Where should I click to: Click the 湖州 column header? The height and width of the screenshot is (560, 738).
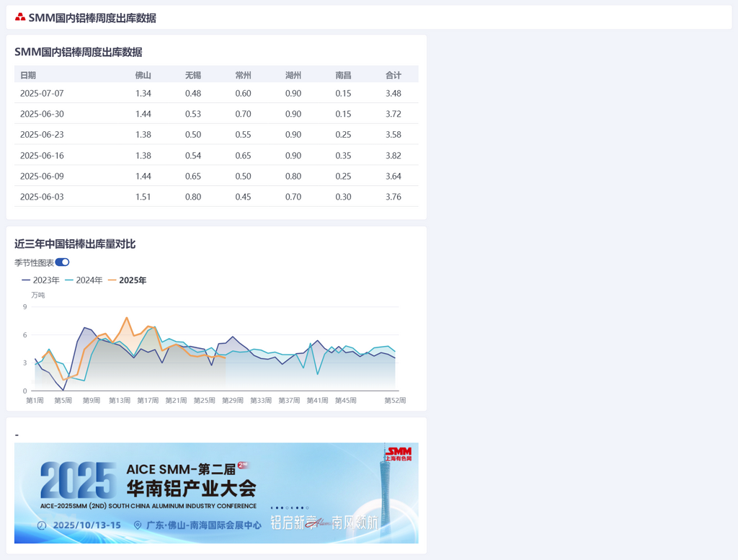pos(293,75)
